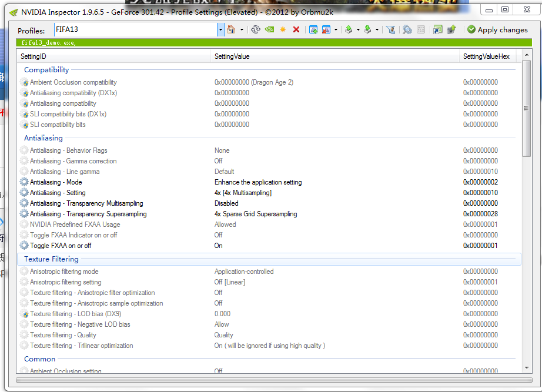Click the export profile icon

(x=349, y=30)
